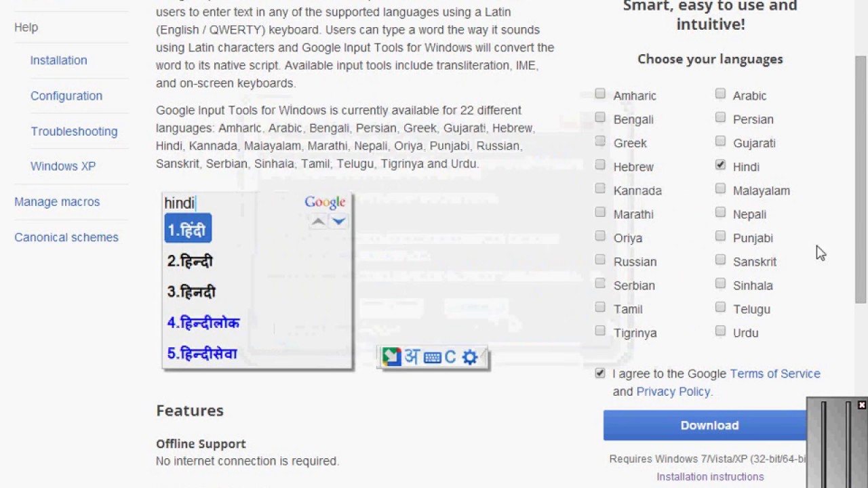Click the 'Features' heading
868x488 pixels.
190,410
